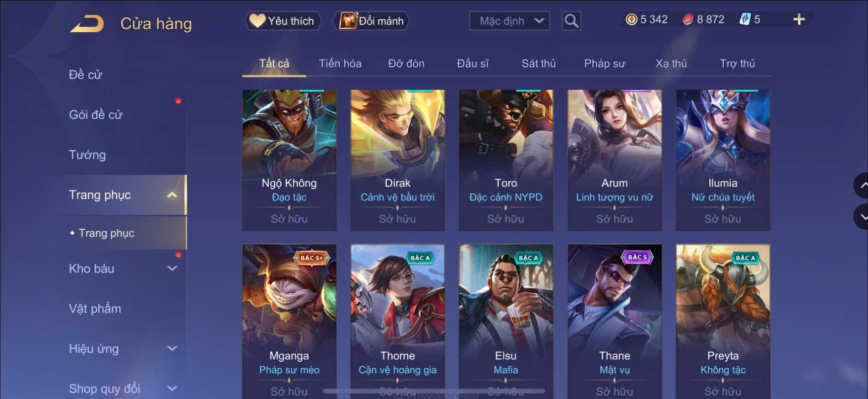The image size is (868, 399).
Task: Expand the Hiệu ứng sidebar section
Action: pyautogui.click(x=172, y=349)
